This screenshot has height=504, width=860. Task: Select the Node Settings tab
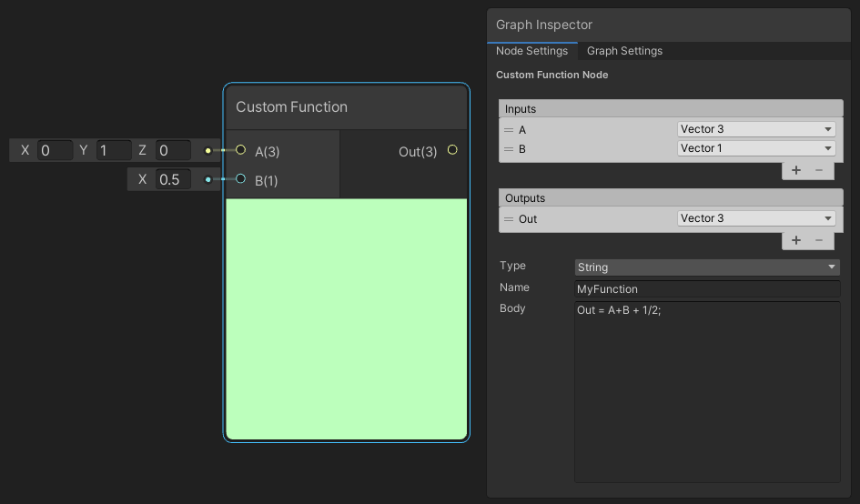(x=531, y=51)
